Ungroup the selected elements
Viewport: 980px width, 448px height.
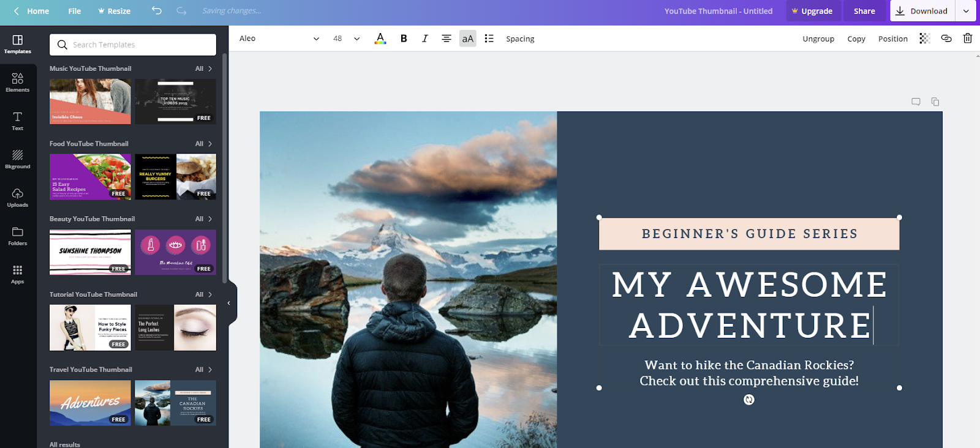818,39
